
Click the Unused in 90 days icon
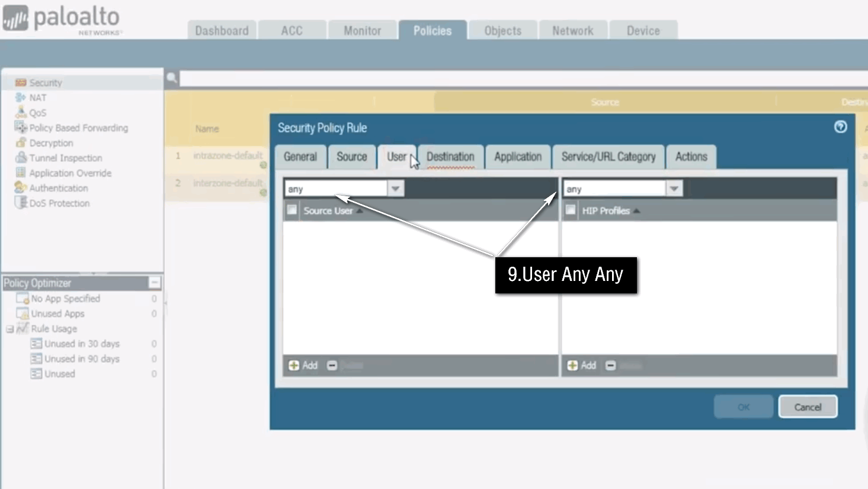[x=36, y=359]
